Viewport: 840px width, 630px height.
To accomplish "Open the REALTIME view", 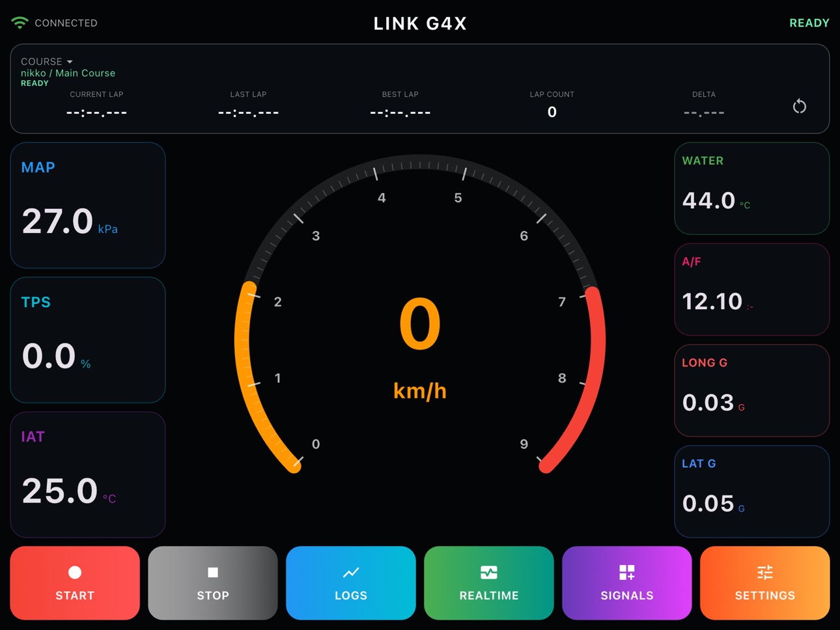I will click(489, 583).
